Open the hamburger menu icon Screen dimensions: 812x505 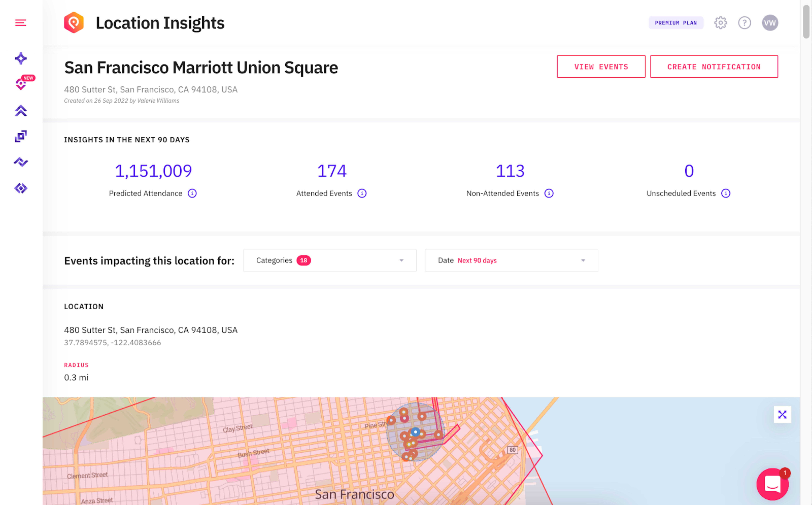pyautogui.click(x=21, y=23)
